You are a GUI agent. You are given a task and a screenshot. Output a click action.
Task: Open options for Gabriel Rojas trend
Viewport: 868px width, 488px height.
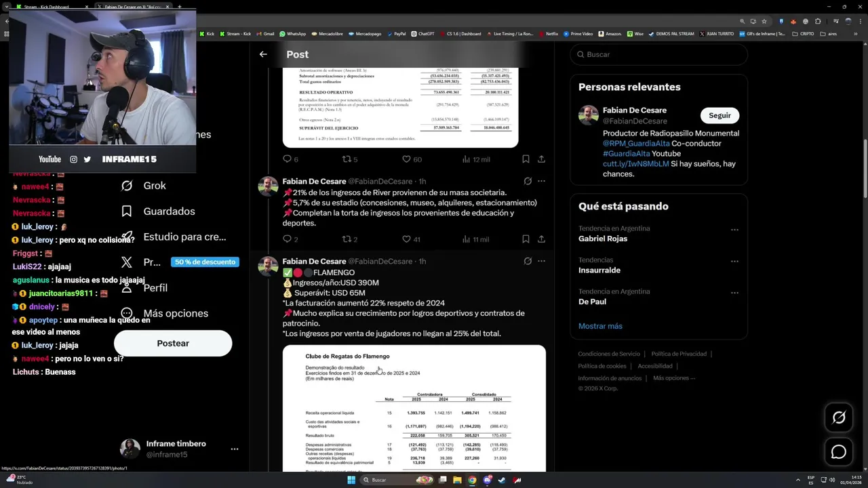click(734, 230)
